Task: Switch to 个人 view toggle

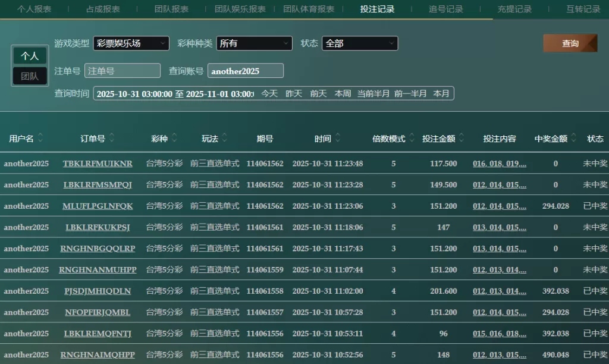Action: (x=30, y=56)
